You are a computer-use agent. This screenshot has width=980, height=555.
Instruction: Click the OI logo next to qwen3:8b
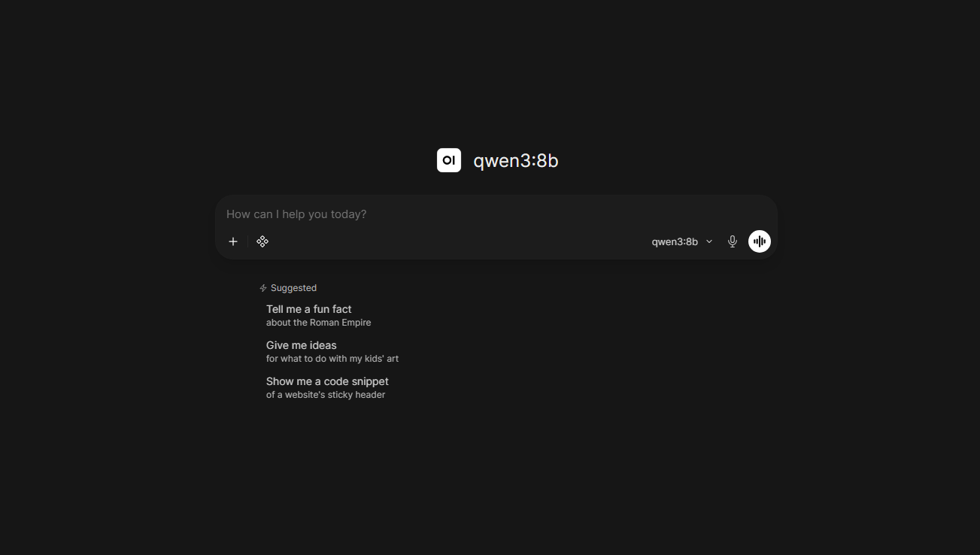coord(449,160)
